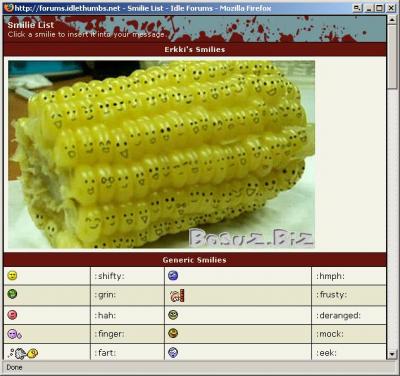Click the Generic Smilies header
Screen dimensions: 400x376
pyautogui.click(x=195, y=260)
